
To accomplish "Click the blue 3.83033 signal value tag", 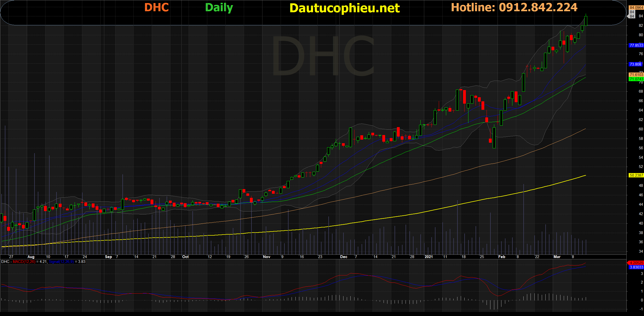I will click(636, 267).
